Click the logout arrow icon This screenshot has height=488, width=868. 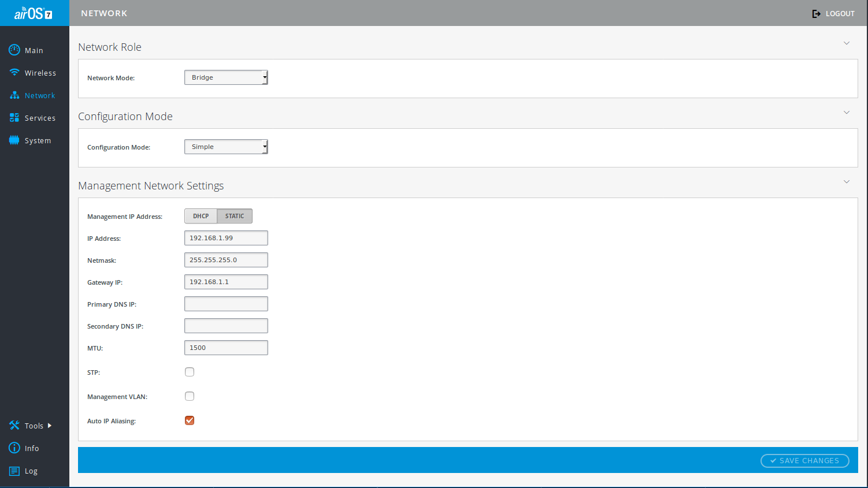[x=817, y=14]
